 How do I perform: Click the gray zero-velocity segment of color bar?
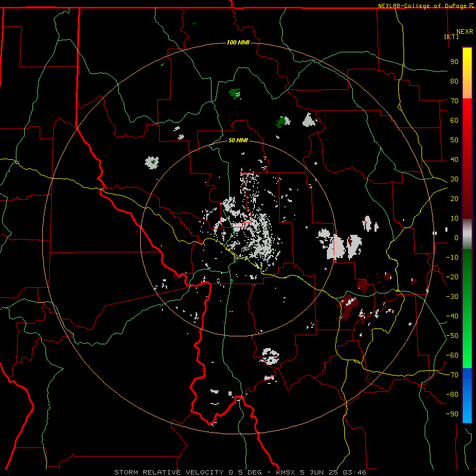[x=467, y=234]
